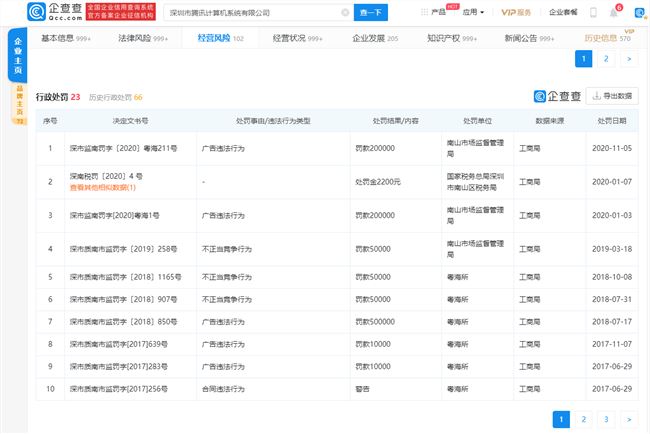Click the user avatar icon in the header
The height and width of the screenshot is (434, 650).
point(640,13)
